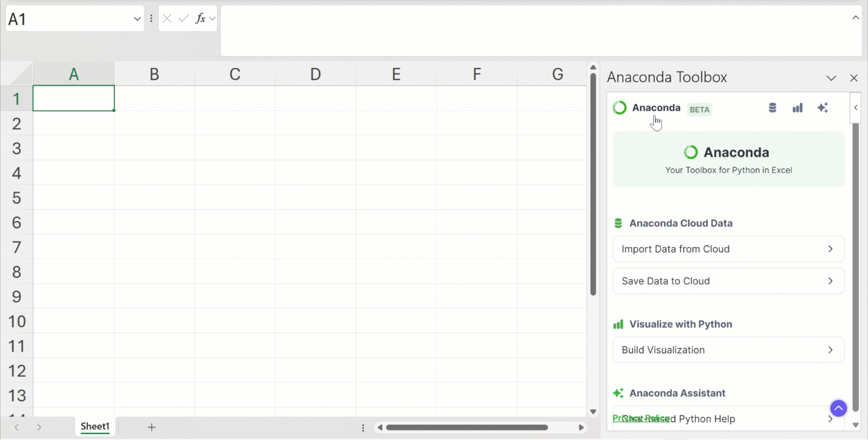The image size is (868, 440).
Task: Add a new sheet with the plus icon
Action: (151, 427)
